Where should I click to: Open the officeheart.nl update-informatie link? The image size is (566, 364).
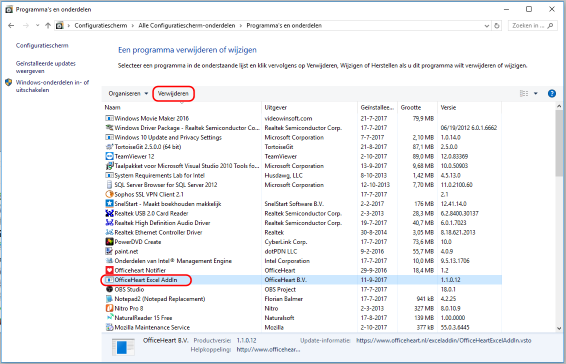(444, 341)
